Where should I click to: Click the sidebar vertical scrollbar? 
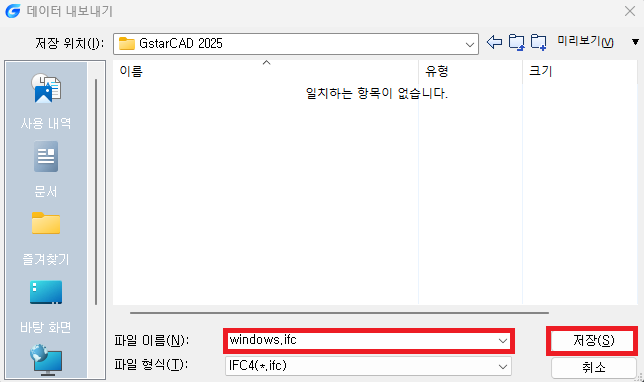click(x=96, y=192)
